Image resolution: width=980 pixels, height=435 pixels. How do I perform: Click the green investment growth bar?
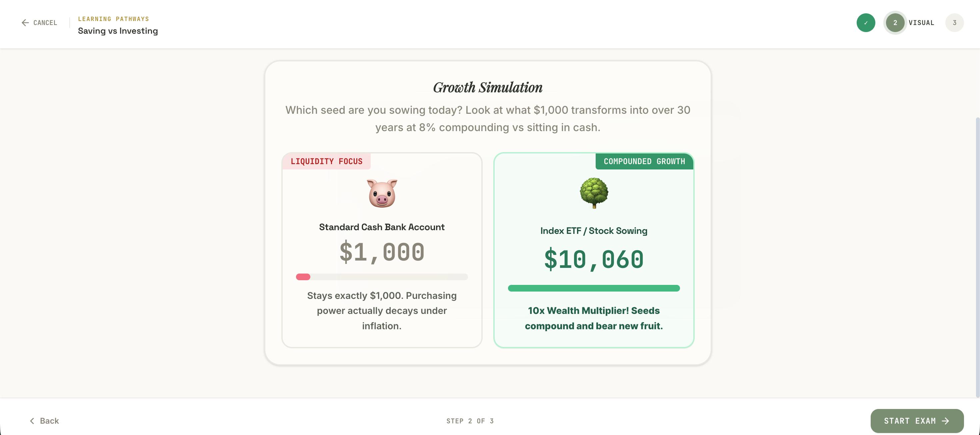point(594,288)
